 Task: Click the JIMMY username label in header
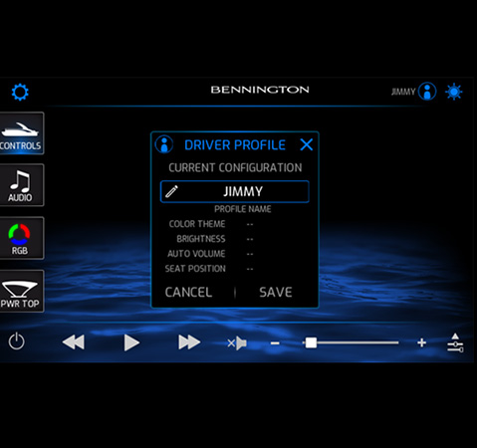coord(403,92)
